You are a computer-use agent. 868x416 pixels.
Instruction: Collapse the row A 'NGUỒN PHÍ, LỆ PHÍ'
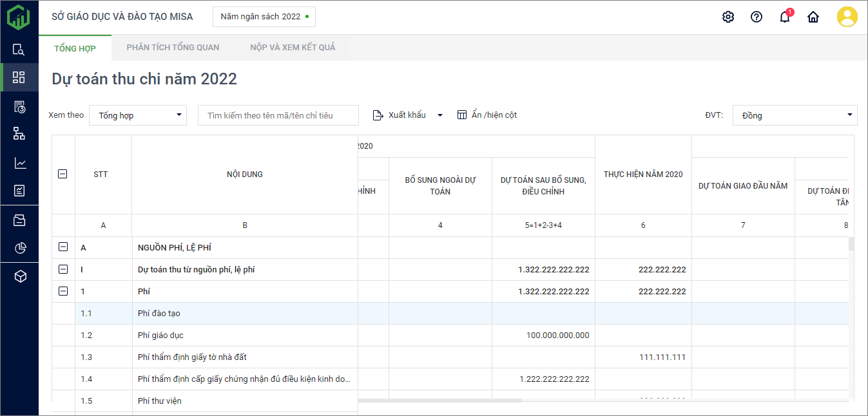pyautogui.click(x=63, y=247)
